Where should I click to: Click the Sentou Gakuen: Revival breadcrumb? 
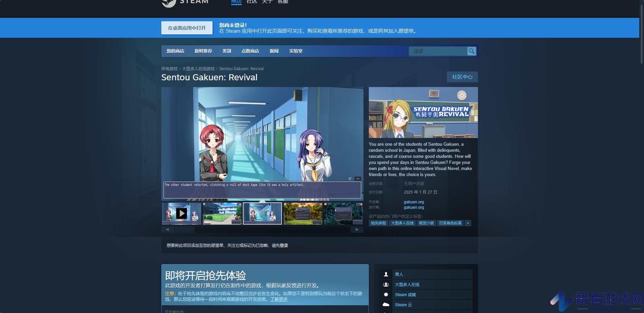tap(241, 68)
